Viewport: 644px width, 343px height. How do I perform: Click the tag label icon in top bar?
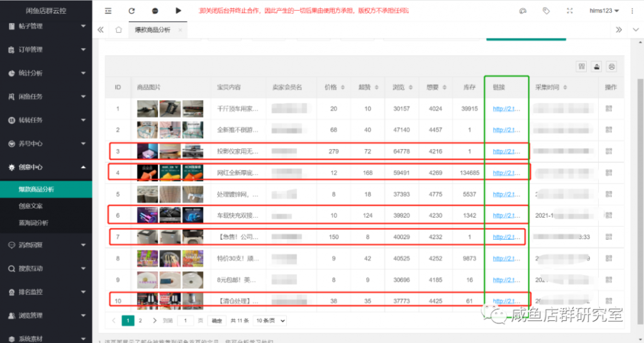pos(546,11)
